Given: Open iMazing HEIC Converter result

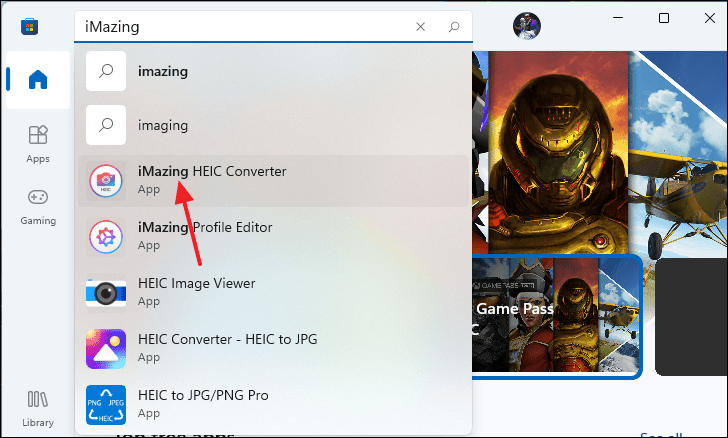Looking at the screenshot, I should (x=273, y=180).
